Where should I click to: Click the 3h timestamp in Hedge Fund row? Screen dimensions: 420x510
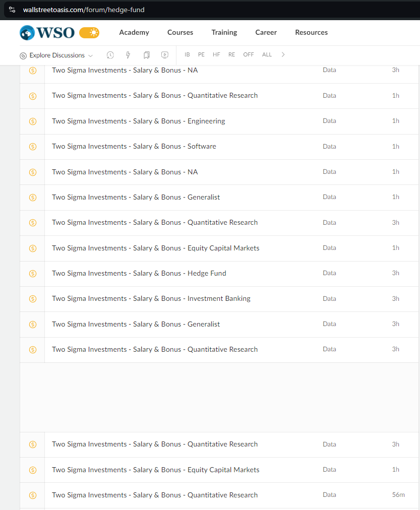396,273
